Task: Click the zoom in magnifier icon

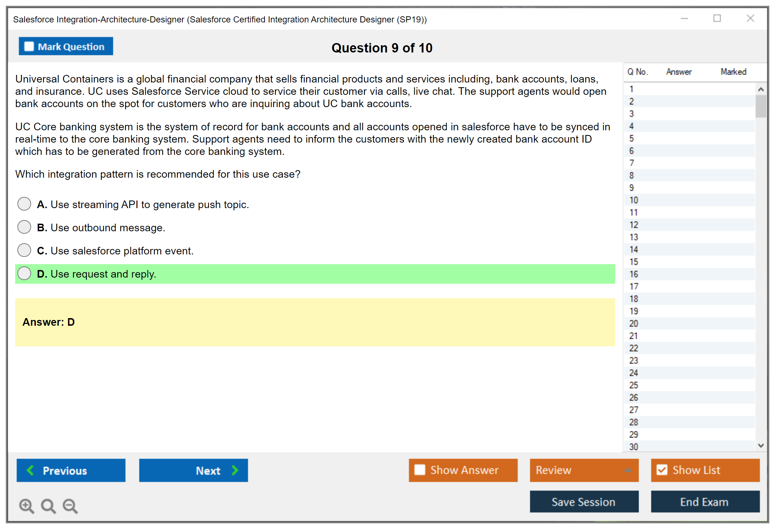Action: tap(26, 506)
